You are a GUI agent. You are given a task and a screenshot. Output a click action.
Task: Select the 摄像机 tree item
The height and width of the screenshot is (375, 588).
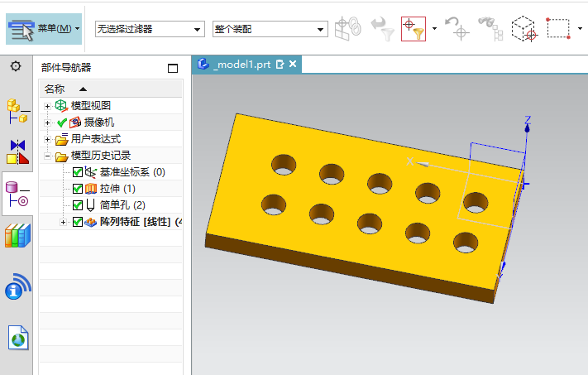coord(99,123)
